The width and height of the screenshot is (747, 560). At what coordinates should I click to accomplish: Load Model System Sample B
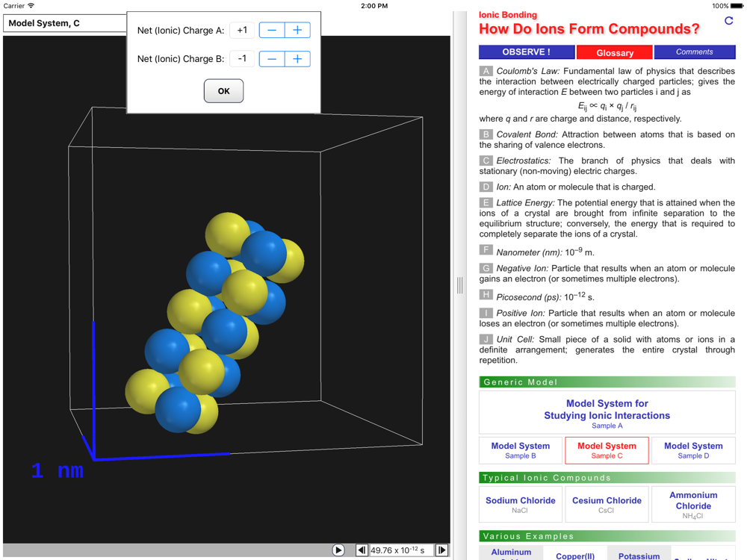point(520,450)
